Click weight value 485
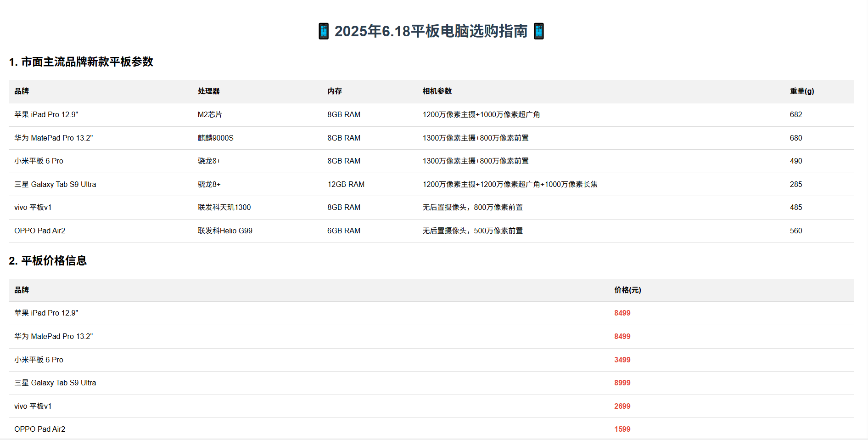 [x=796, y=207]
